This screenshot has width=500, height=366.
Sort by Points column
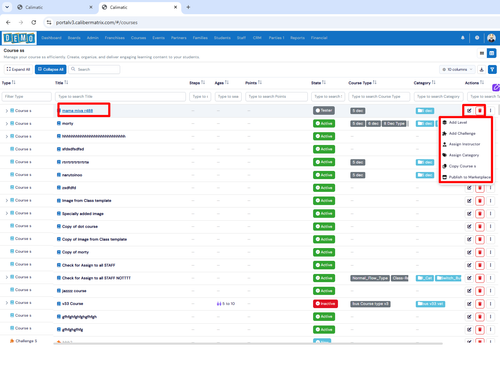260,82
